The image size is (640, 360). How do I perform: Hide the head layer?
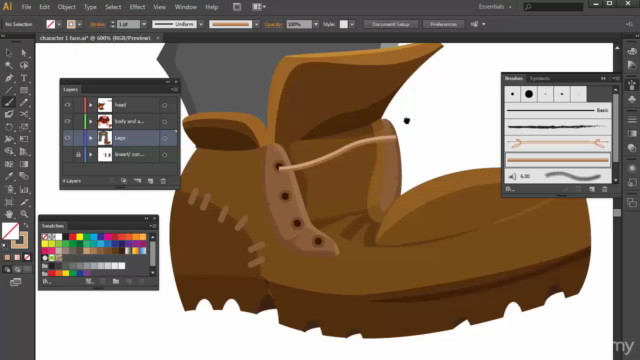67,105
